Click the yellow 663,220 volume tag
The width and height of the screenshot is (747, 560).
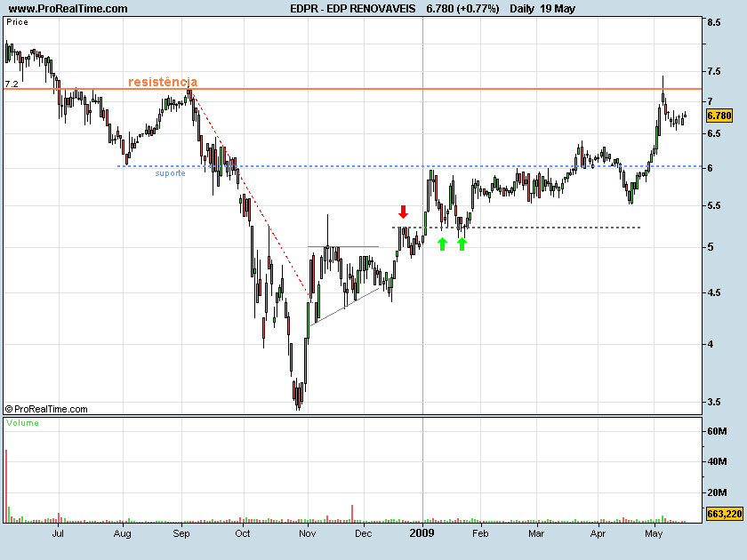point(724,514)
